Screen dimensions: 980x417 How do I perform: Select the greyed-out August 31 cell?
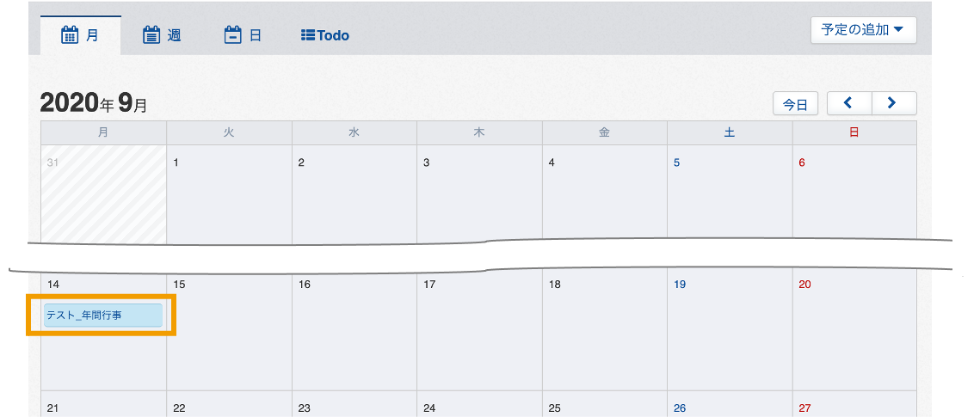click(x=104, y=195)
